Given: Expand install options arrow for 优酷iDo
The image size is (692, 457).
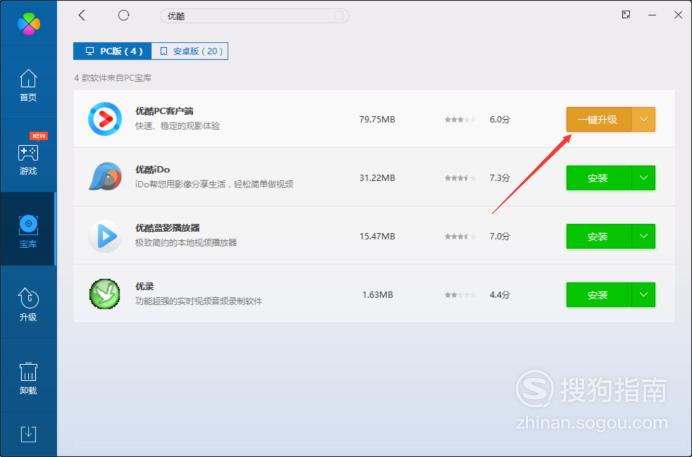Looking at the screenshot, I should [644, 178].
